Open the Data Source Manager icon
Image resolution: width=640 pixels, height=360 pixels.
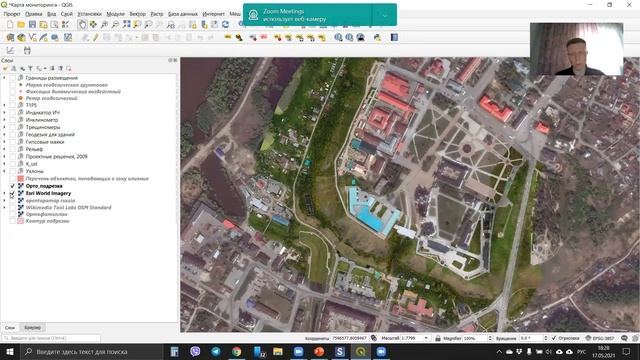[x=10, y=38]
